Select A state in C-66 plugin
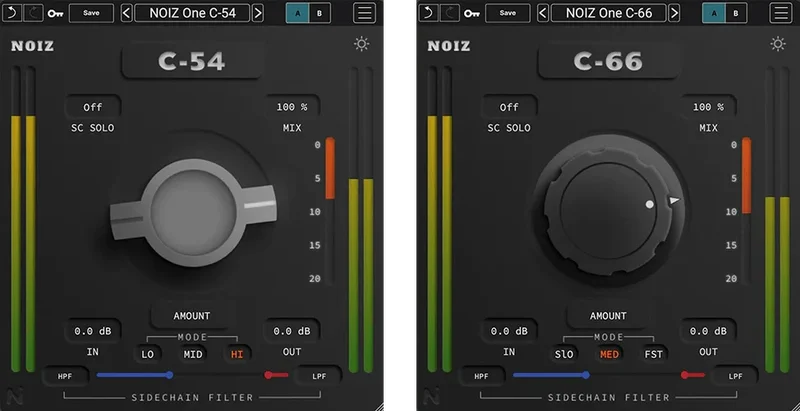This screenshot has width=800, height=411. tap(714, 13)
